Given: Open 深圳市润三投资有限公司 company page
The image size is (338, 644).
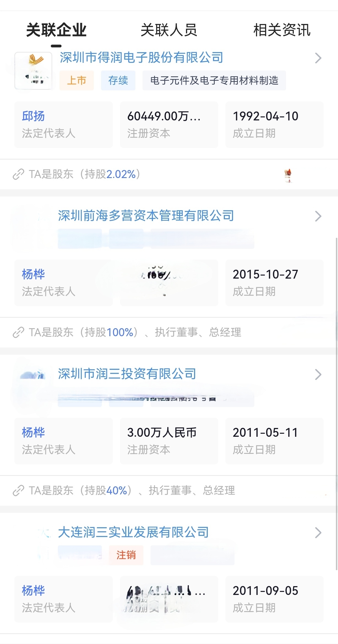Looking at the screenshot, I should (x=127, y=374).
